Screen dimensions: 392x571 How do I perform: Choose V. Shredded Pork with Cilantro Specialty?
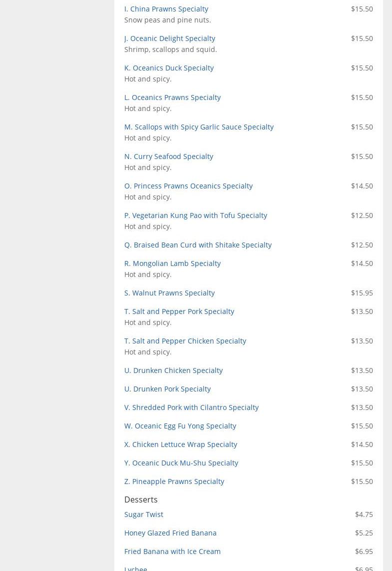[x=191, y=407]
